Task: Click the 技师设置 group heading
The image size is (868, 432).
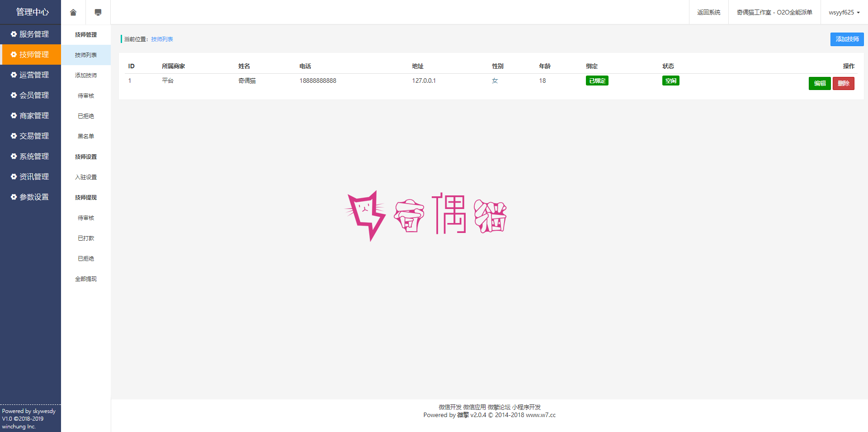Action: point(86,157)
